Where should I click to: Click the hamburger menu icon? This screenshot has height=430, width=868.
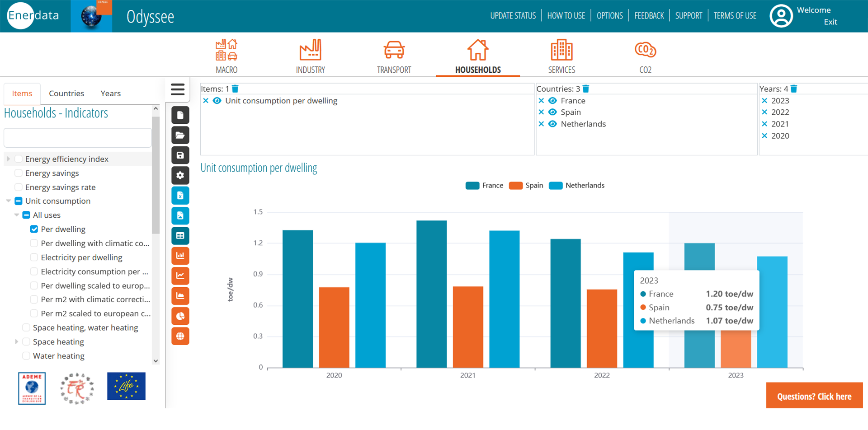(x=178, y=89)
